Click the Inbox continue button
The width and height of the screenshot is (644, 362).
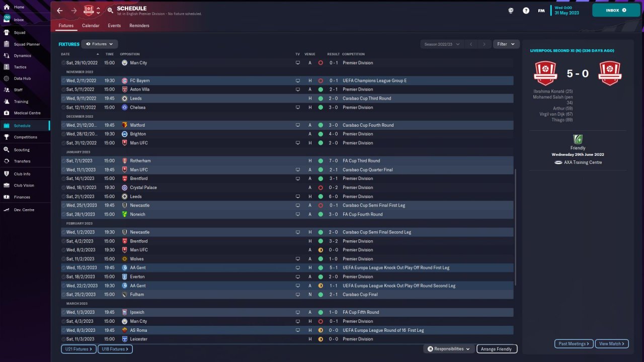click(x=616, y=10)
